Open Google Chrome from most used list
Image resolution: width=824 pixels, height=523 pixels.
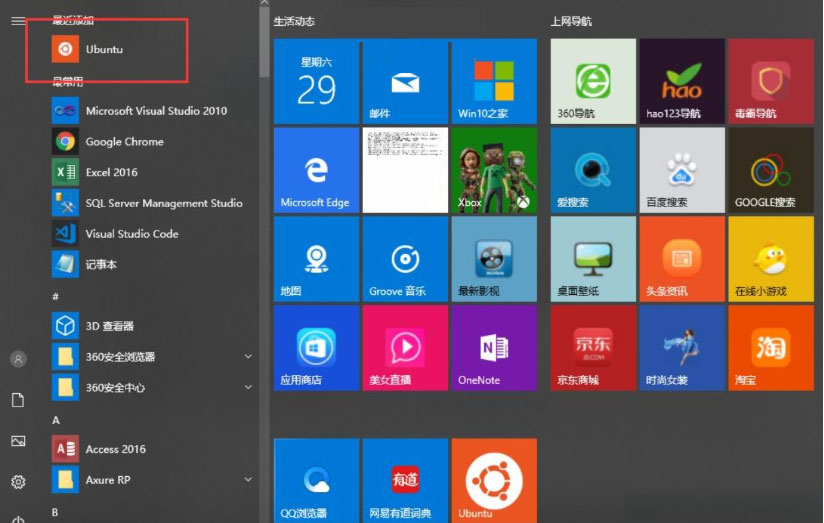point(124,141)
